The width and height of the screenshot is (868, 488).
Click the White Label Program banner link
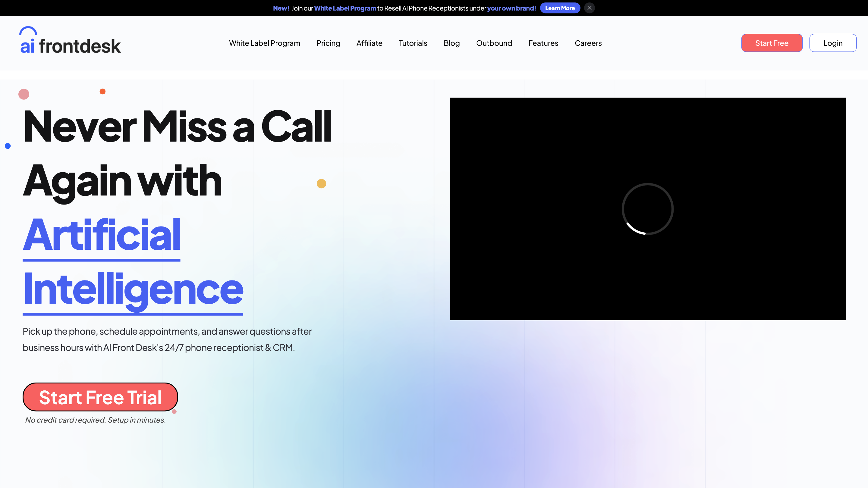click(345, 8)
